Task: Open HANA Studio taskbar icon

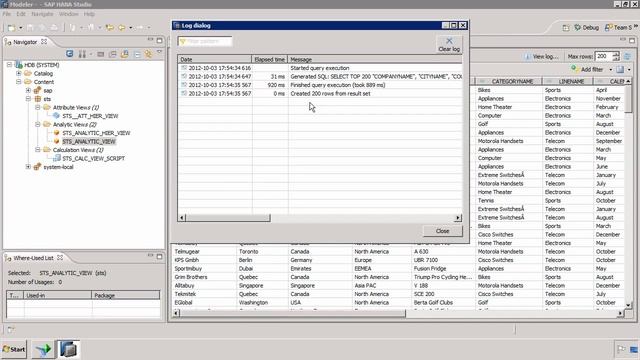Action: [x=68, y=350]
